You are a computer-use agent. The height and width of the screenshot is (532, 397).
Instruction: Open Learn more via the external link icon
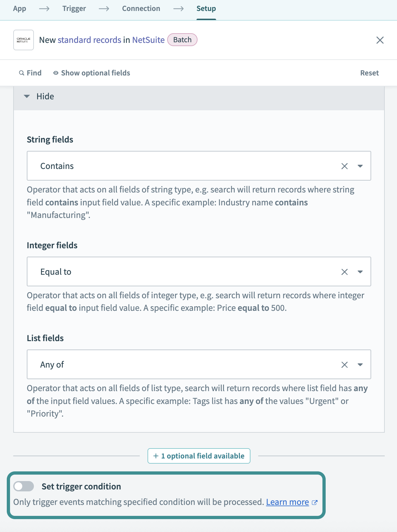tap(315, 502)
